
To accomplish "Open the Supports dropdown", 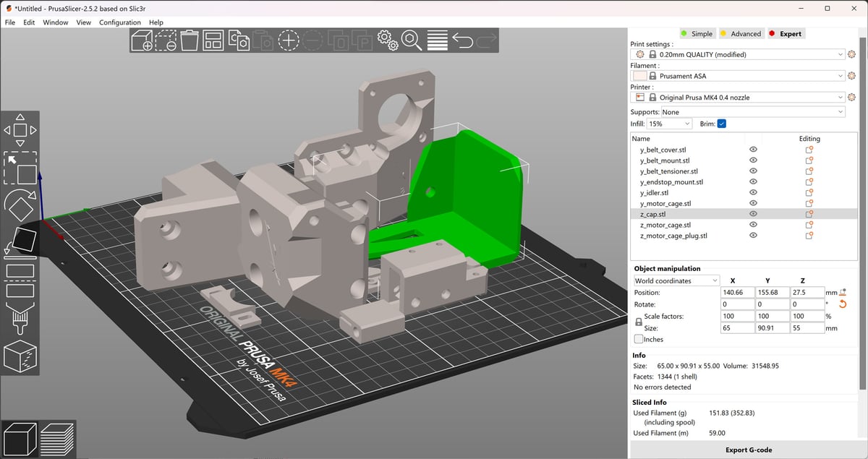I will coord(753,112).
